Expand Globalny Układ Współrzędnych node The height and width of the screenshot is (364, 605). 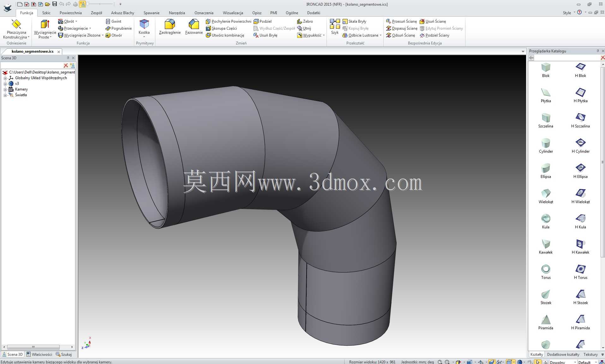pyautogui.click(x=5, y=78)
